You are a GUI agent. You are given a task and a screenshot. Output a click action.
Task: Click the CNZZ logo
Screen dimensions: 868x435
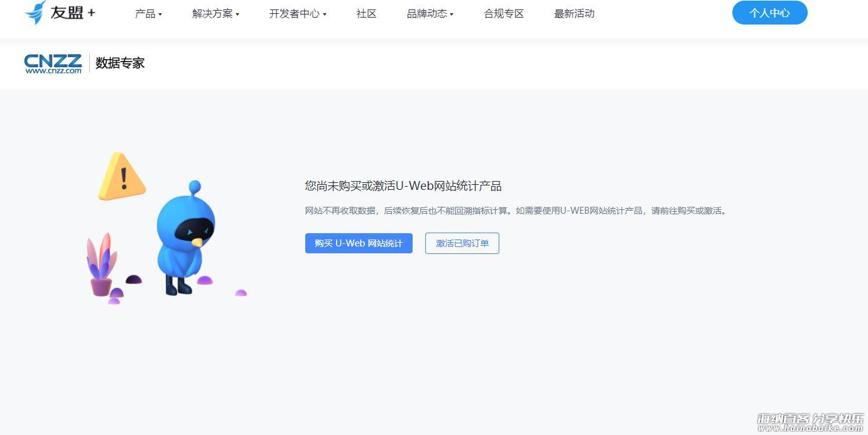[x=53, y=63]
